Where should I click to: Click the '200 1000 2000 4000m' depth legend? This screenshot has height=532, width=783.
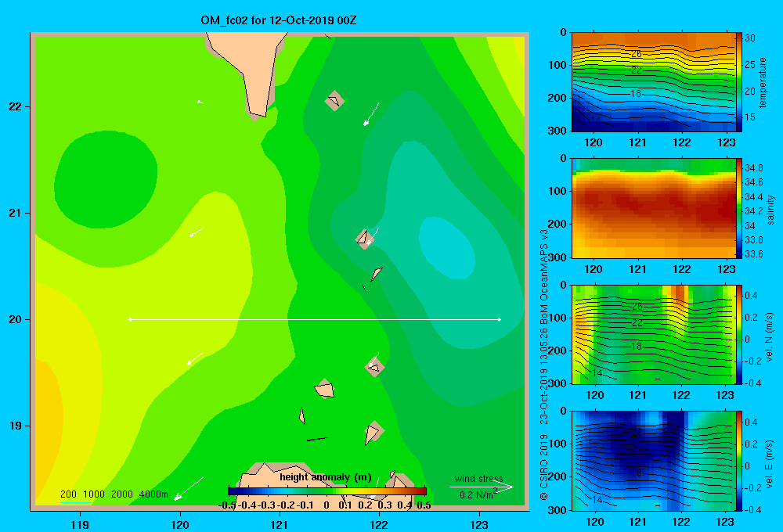point(114,494)
